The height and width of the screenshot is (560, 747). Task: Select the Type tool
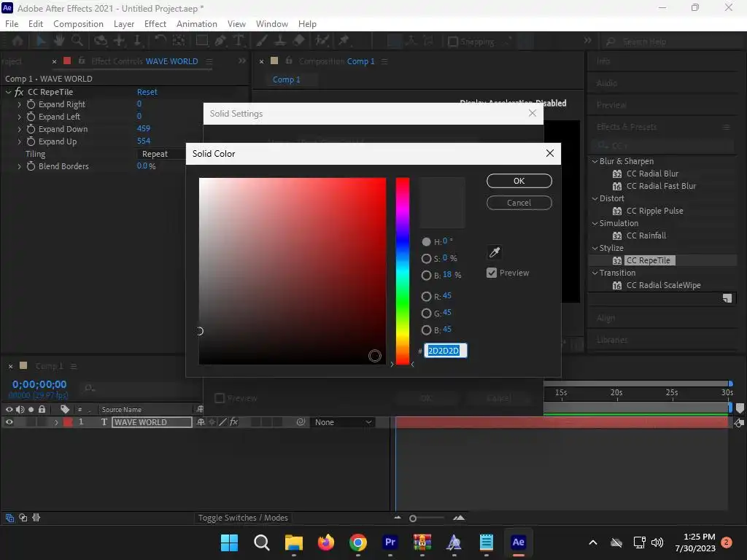tap(239, 41)
